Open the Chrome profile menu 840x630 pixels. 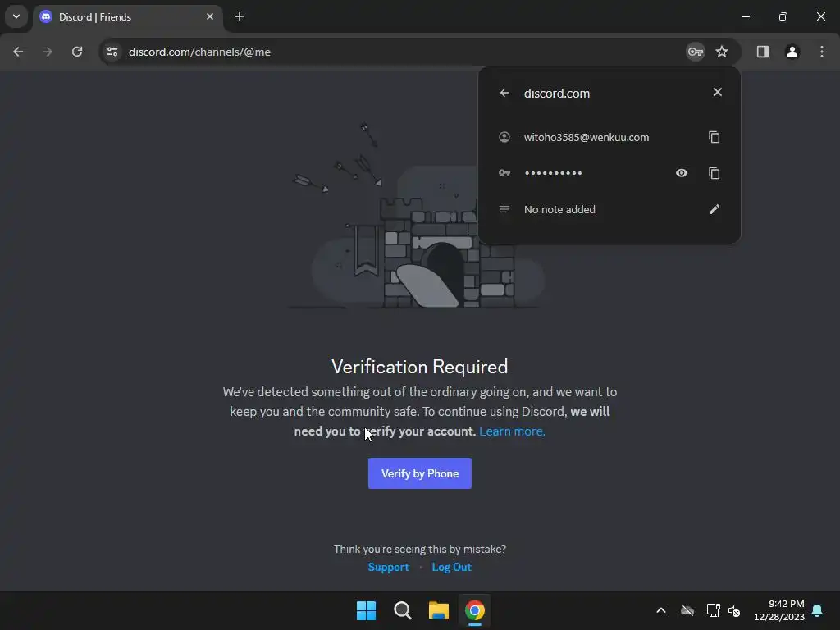coord(792,52)
